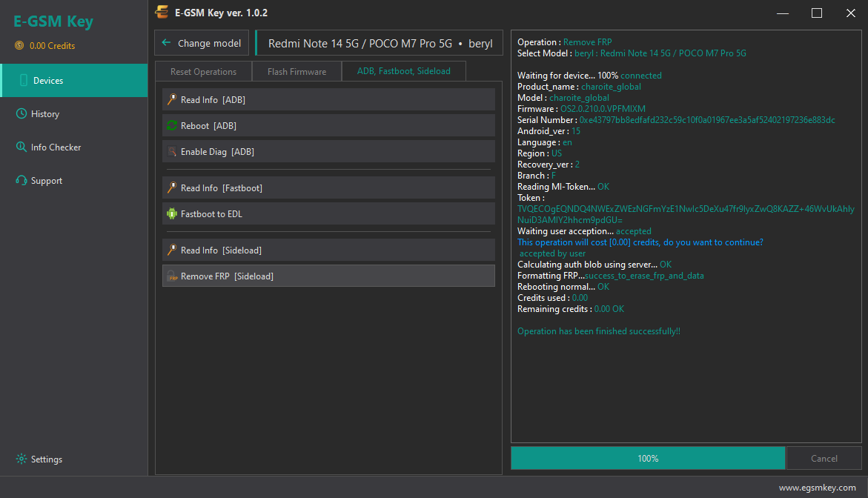Click the 100% progress bar
Screen dimensions: 868x498
[x=648, y=458]
